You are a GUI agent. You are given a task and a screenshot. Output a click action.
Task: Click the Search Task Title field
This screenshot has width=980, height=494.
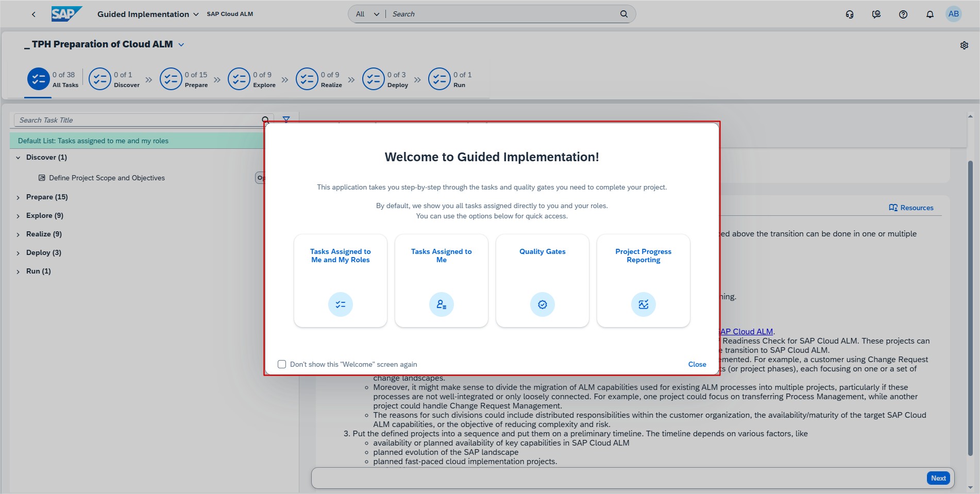(x=137, y=120)
